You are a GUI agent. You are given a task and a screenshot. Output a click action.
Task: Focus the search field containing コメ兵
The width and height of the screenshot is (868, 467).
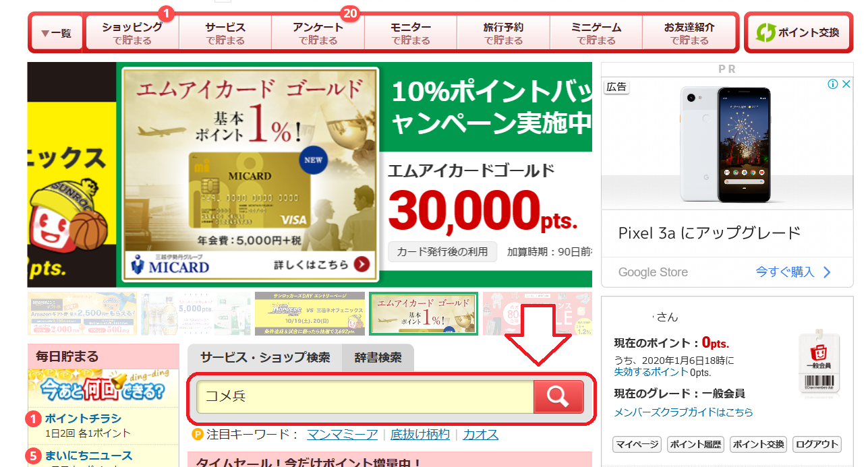click(x=365, y=397)
